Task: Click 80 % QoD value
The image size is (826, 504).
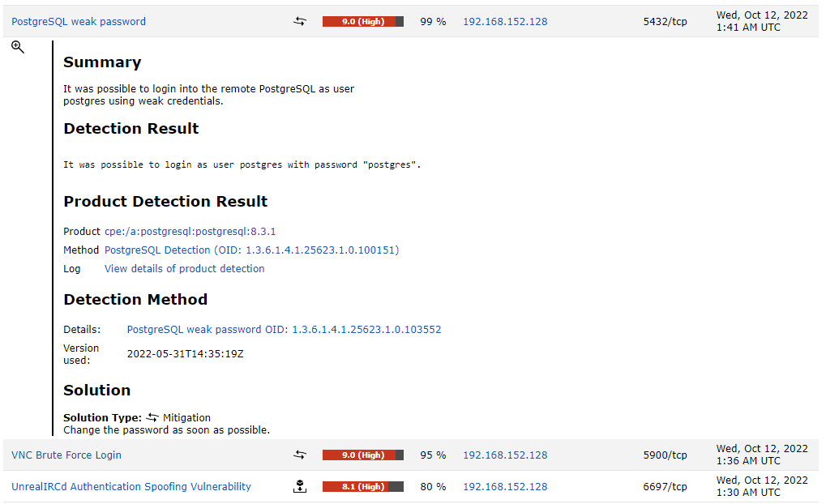Action: [x=433, y=487]
